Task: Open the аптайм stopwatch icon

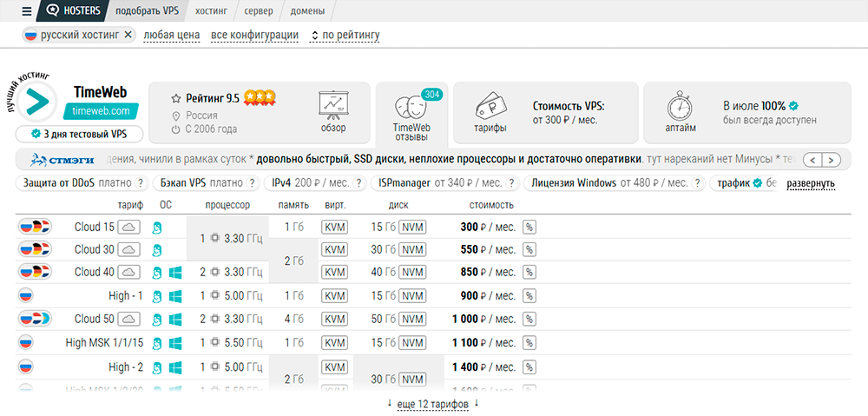Action: point(679,107)
